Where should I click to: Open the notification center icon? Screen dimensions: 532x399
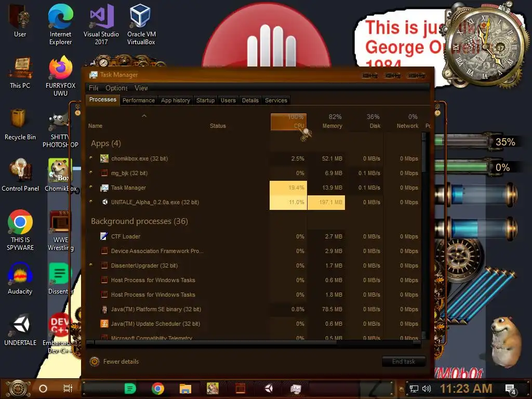510,389
